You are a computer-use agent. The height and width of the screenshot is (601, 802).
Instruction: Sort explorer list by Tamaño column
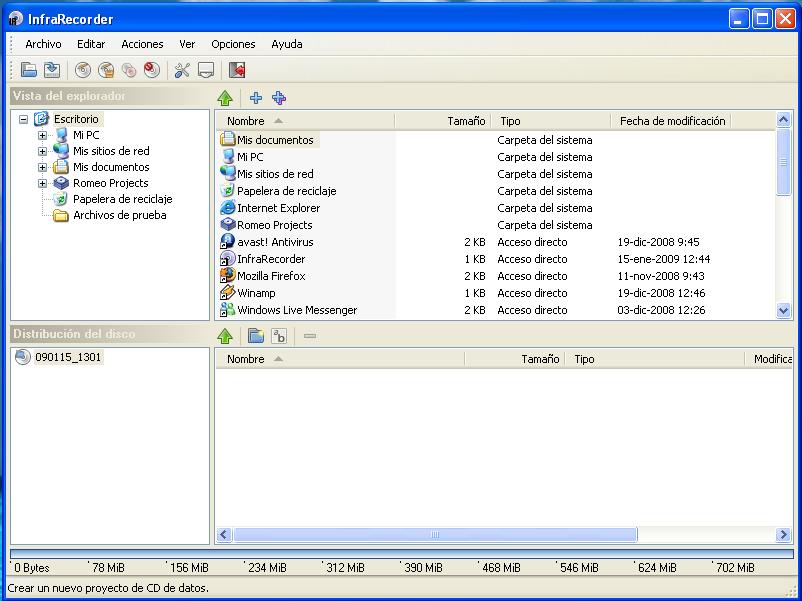pos(443,121)
